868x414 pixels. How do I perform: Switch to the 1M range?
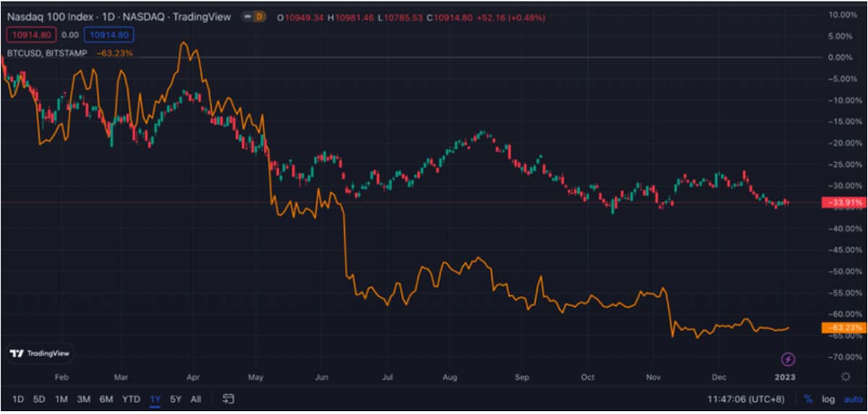pyautogui.click(x=61, y=399)
